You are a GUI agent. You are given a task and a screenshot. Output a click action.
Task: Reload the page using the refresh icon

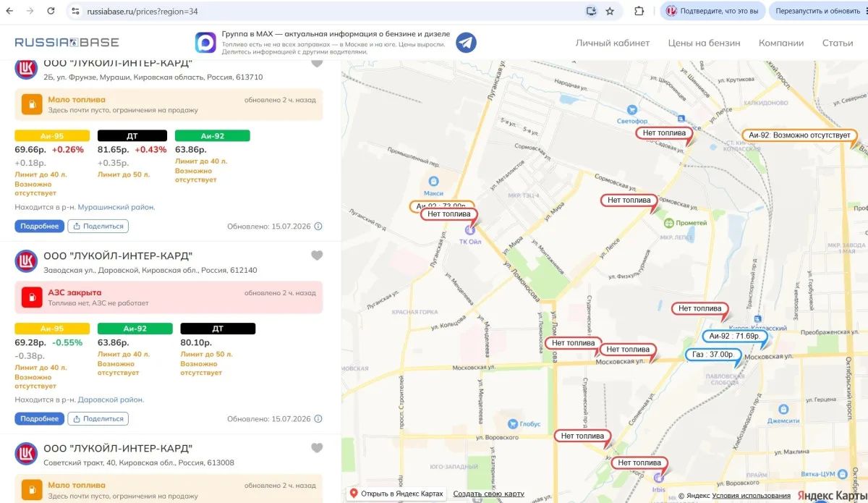pos(51,11)
